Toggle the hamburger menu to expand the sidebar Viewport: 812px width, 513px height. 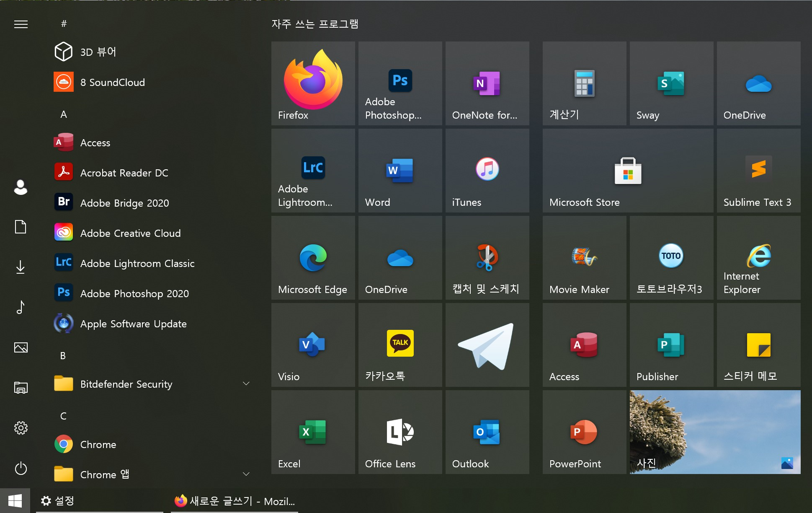pos(21,24)
